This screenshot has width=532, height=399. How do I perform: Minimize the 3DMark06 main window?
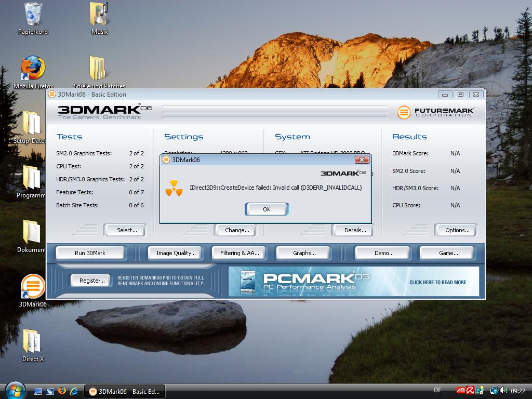[x=445, y=95]
